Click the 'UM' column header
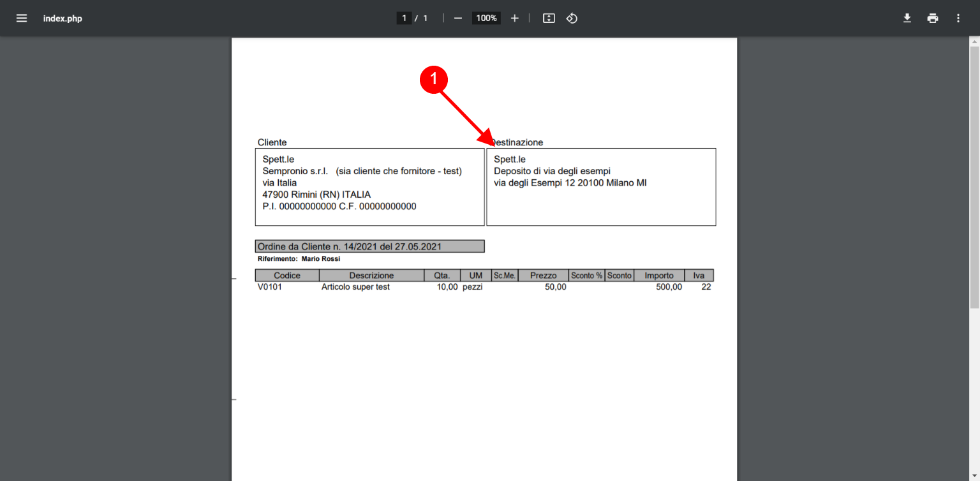Screen dimensions: 980x481 pos(475,276)
